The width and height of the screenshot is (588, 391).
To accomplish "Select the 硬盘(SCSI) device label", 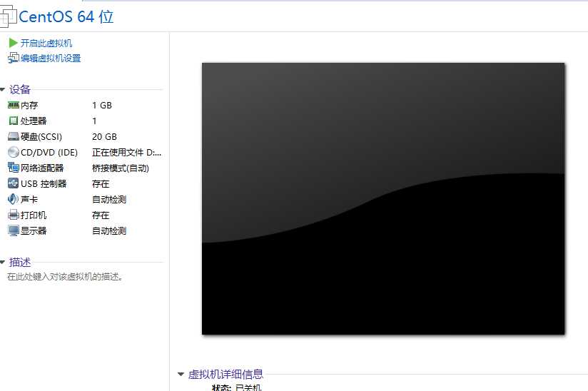I will tap(41, 136).
